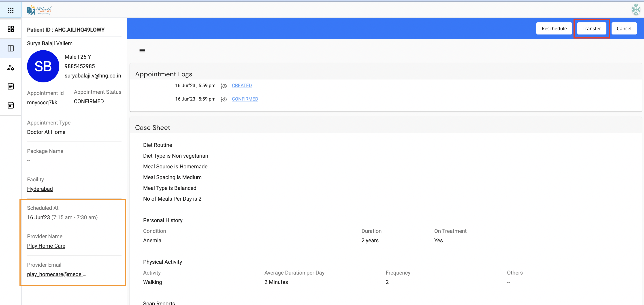Open the clipboard reports sidebar icon
This screenshot has width=644, height=305.
[11, 86]
